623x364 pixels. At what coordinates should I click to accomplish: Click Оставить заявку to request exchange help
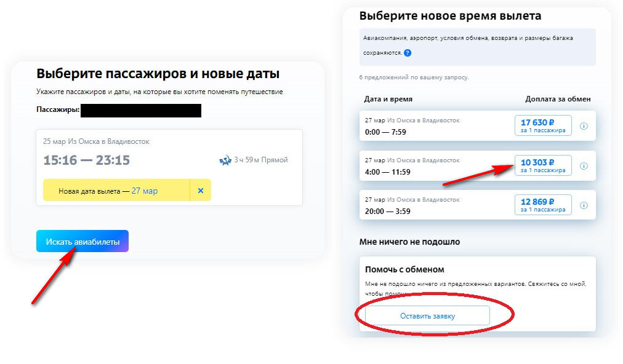coord(427,315)
